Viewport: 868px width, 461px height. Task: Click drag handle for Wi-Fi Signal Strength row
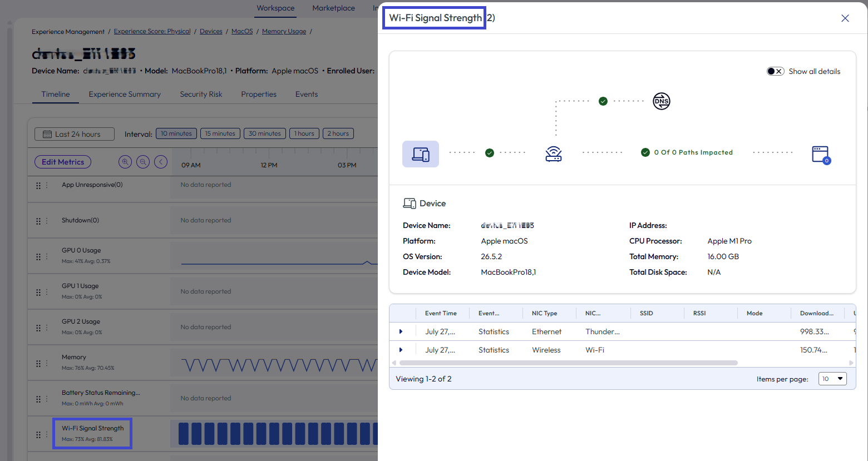[x=38, y=434]
